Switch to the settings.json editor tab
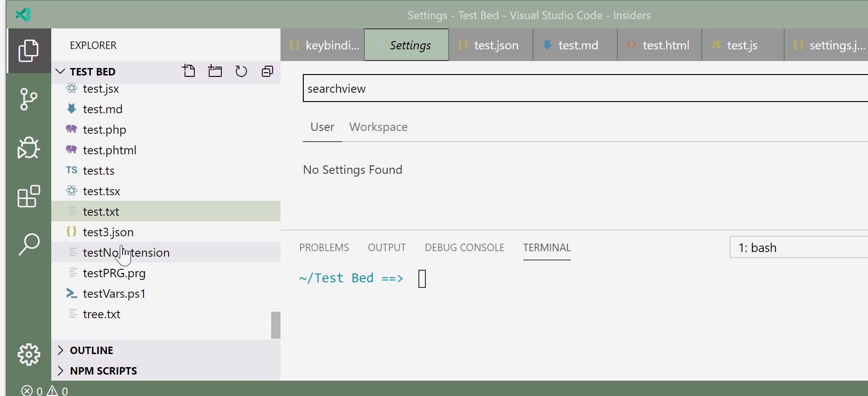The width and height of the screenshot is (868, 396). [x=827, y=45]
